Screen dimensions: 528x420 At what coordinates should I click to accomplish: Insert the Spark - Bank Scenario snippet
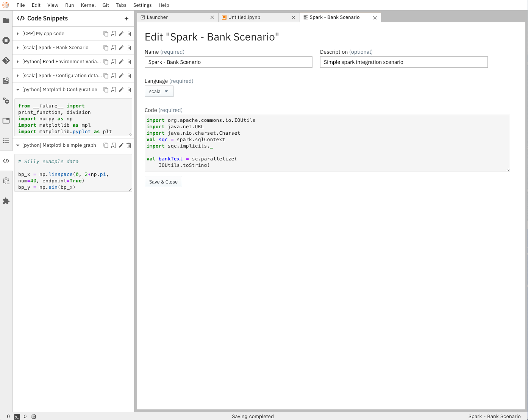coord(114,48)
